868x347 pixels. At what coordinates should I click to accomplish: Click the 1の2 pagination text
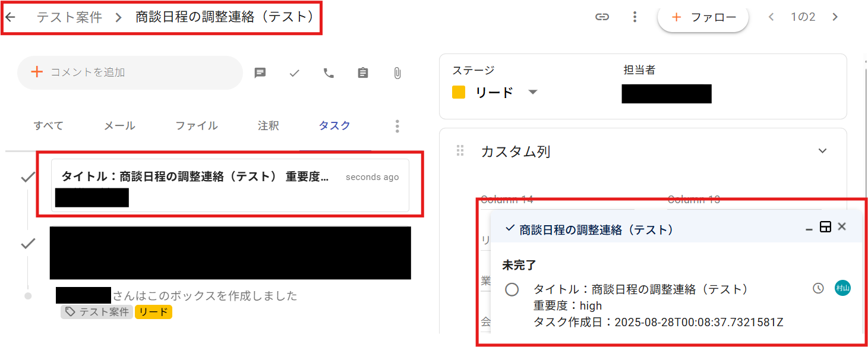pos(803,17)
